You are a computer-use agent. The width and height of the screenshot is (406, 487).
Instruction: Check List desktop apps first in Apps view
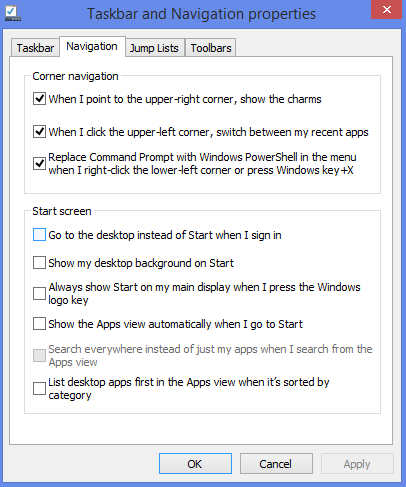click(x=39, y=389)
